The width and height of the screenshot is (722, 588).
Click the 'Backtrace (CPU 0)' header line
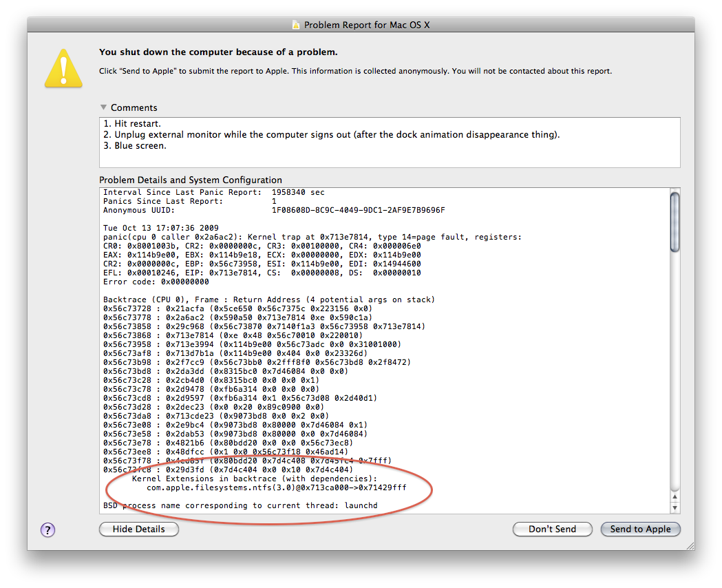point(269,300)
